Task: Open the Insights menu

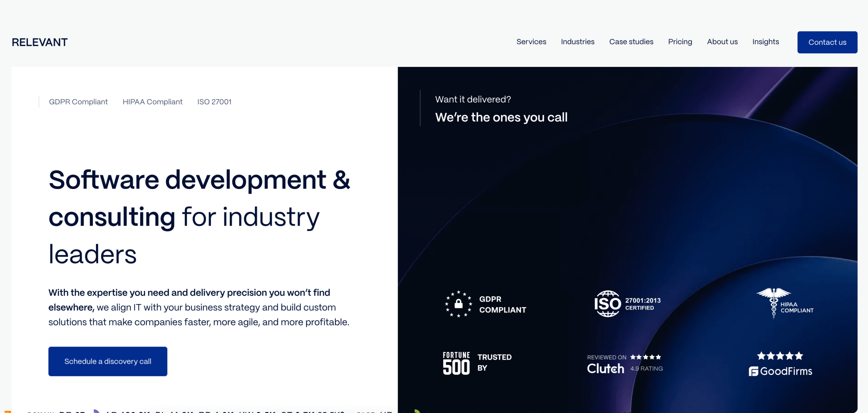Action: pos(766,42)
